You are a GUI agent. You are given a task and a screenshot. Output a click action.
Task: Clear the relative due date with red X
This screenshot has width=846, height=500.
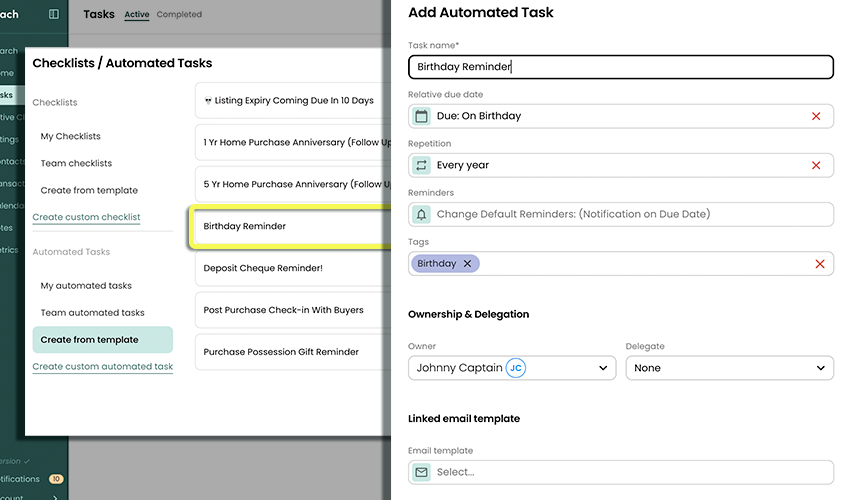(x=816, y=116)
